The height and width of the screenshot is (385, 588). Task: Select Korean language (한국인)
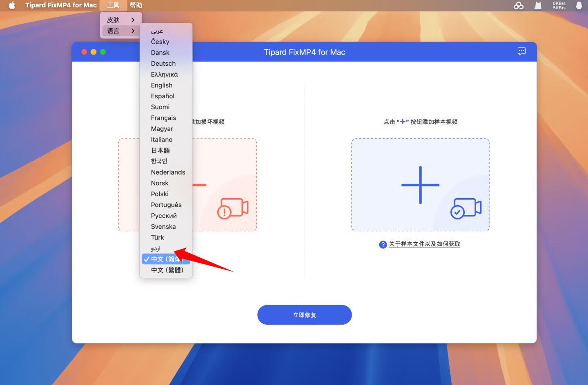click(x=166, y=161)
